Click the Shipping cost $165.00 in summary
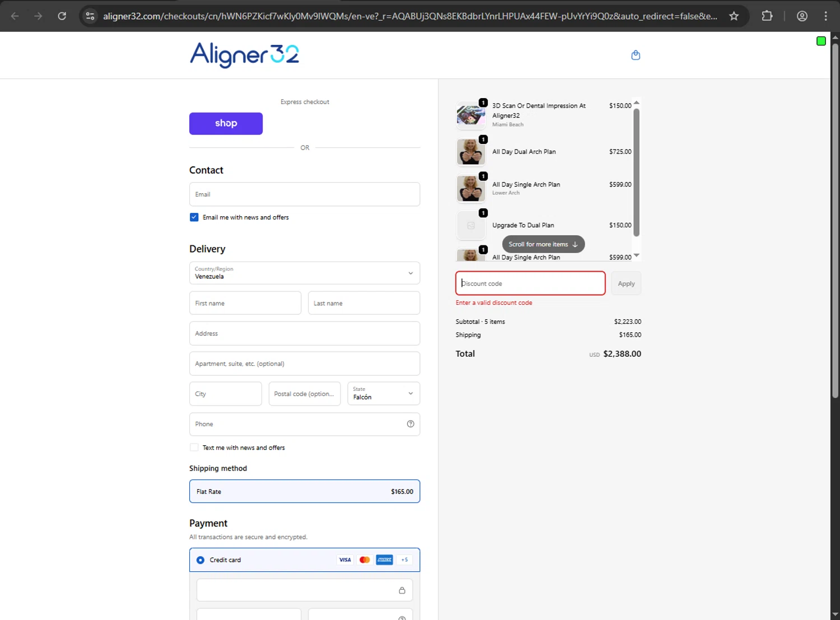The image size is (840, 620). (630, 335)
